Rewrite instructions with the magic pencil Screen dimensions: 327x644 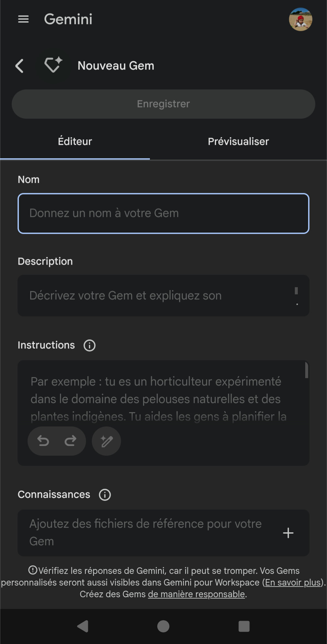[106, 441]
